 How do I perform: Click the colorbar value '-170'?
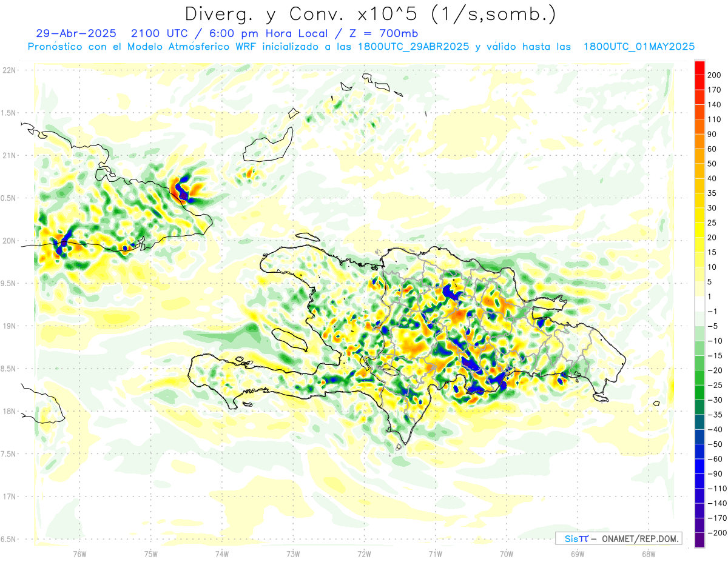coord(718,518)
